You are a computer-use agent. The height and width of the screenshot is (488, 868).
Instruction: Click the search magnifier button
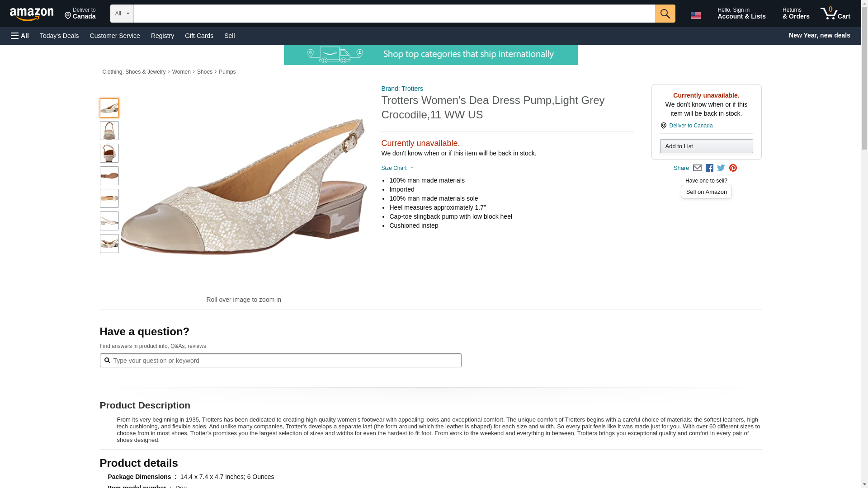(665, 14)
